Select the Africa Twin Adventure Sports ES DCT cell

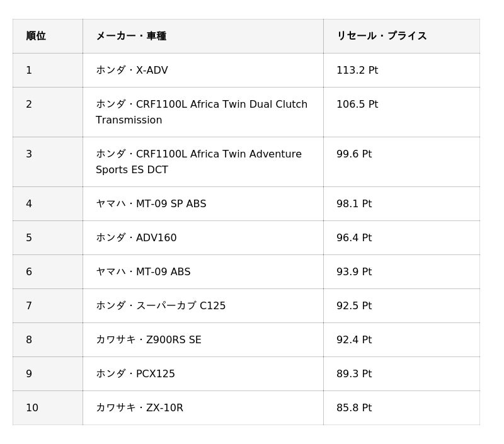tap(198, 162)
